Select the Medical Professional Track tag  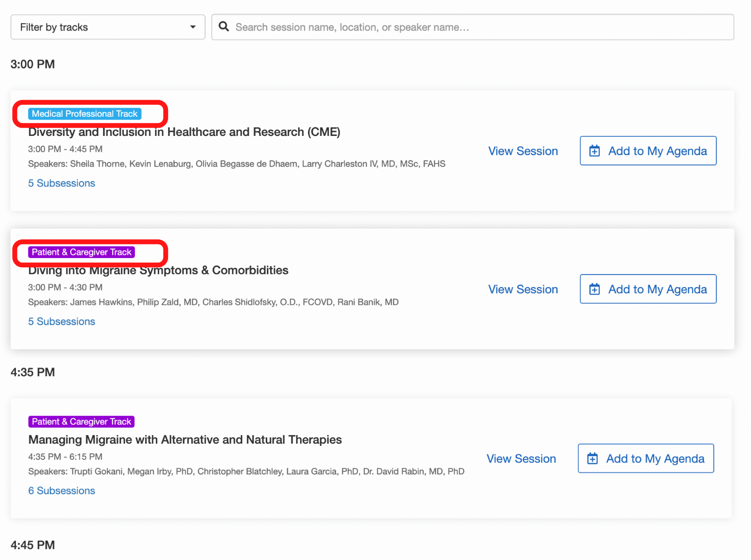click(85, 114)
